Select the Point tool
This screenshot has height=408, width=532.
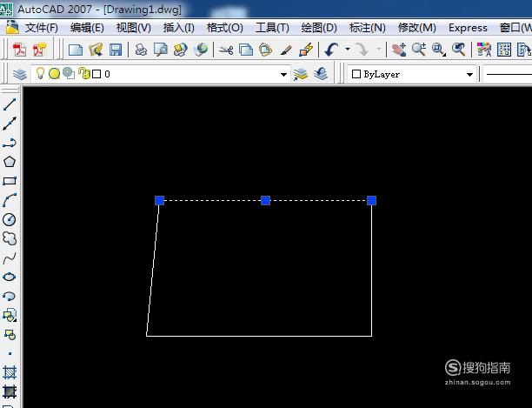(x=10, y=354)
